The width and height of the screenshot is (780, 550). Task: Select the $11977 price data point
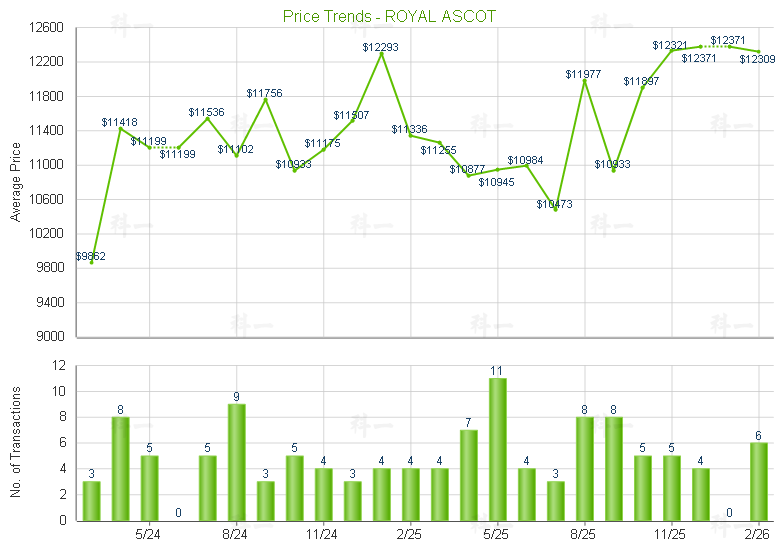coord(585,80)
